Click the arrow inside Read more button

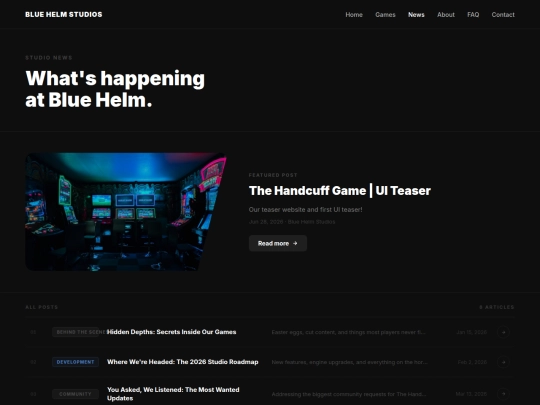pyautogui.click(x=295, y=243)
